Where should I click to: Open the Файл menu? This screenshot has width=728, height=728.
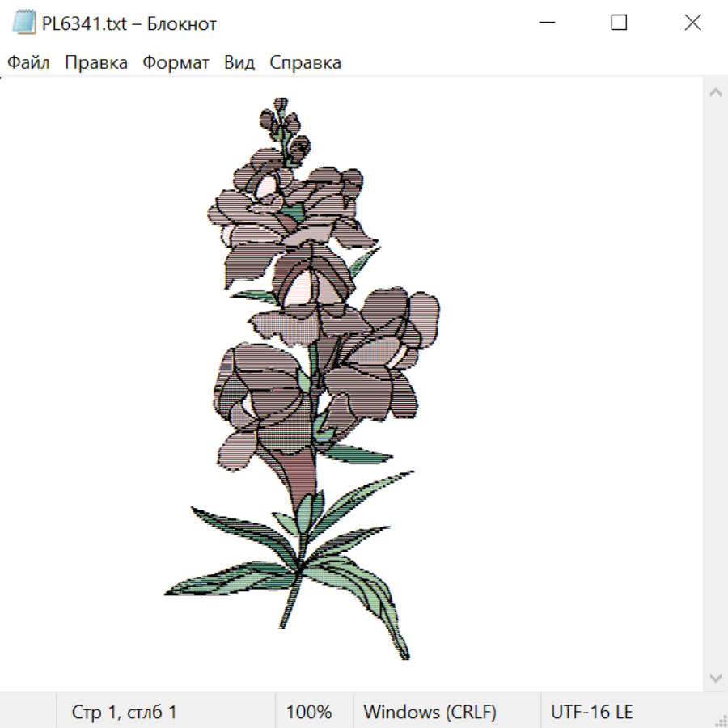(x=28, y=62)
